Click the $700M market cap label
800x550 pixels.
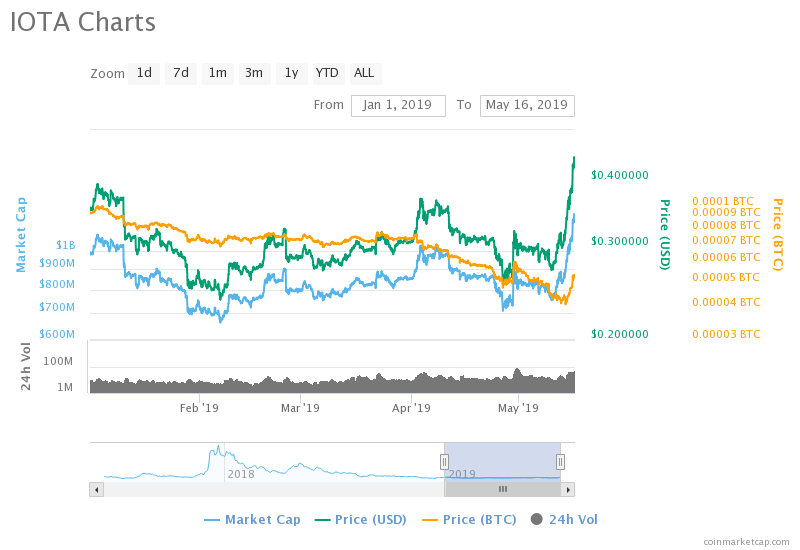(x=57, y=308)
